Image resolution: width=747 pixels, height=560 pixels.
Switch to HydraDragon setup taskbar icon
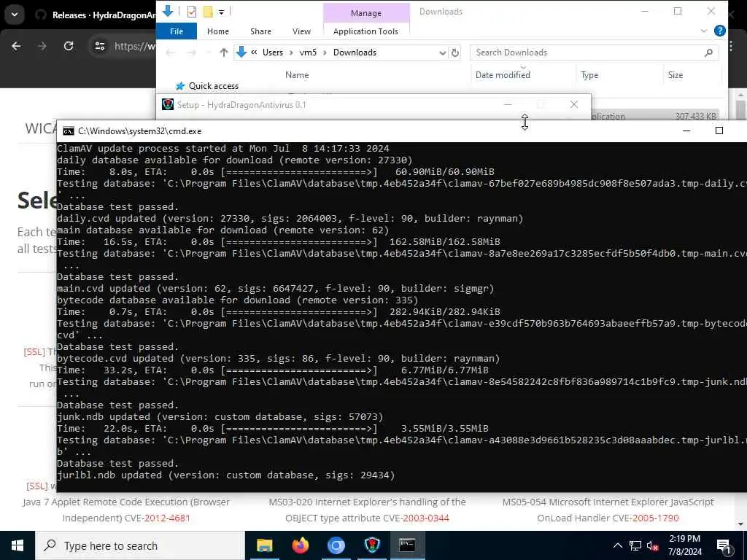point(371,545)
